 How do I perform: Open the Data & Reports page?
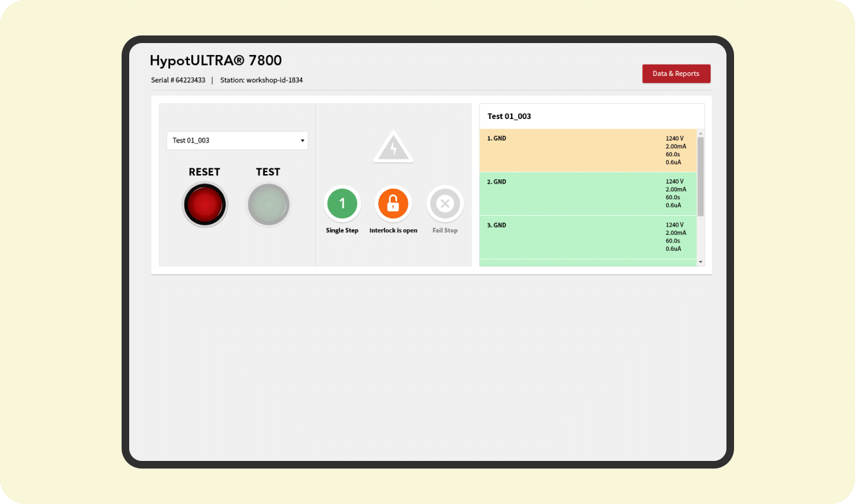(x=676, y=73)
